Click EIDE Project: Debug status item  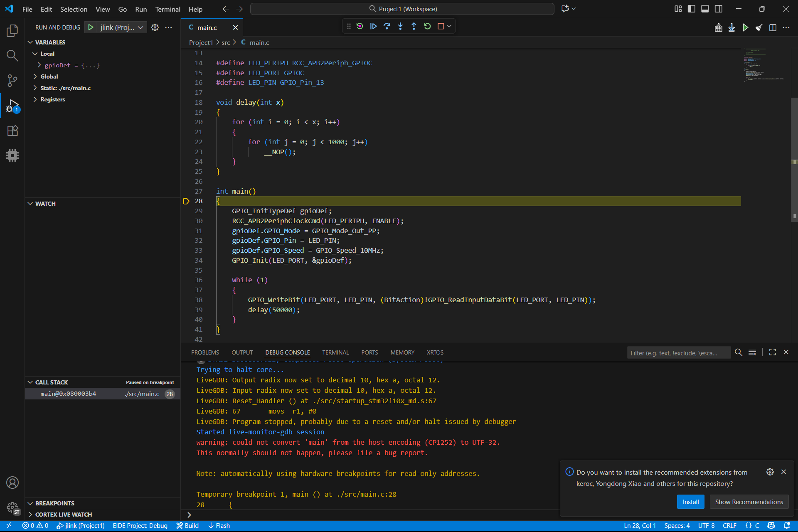140,526
